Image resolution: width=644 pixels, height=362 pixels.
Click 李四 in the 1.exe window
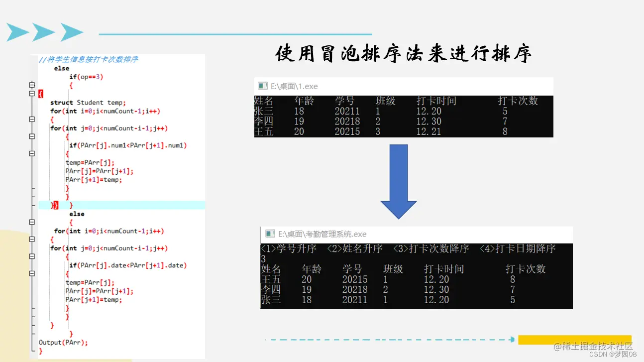coord(264,121)
